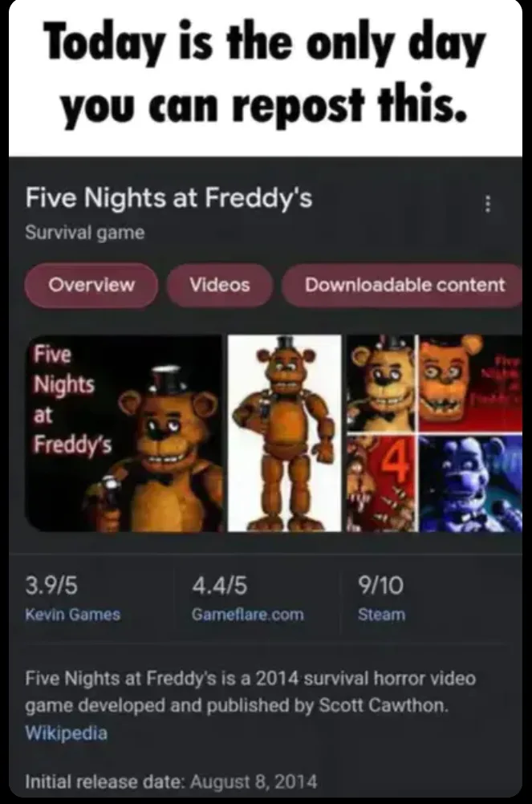
Task: View the full-body Freddy image on white background
Action: 284,433
